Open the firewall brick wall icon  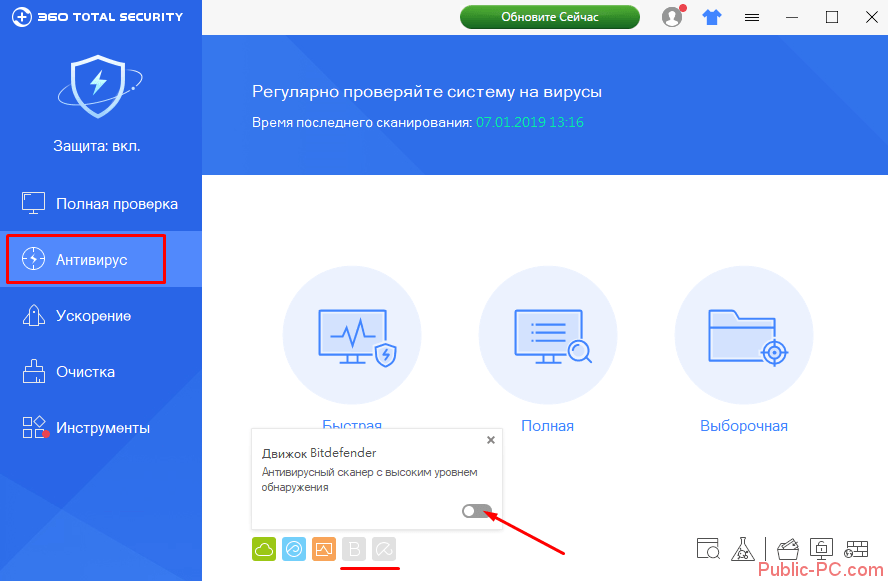pyautogui.click(x=856, y=549)
